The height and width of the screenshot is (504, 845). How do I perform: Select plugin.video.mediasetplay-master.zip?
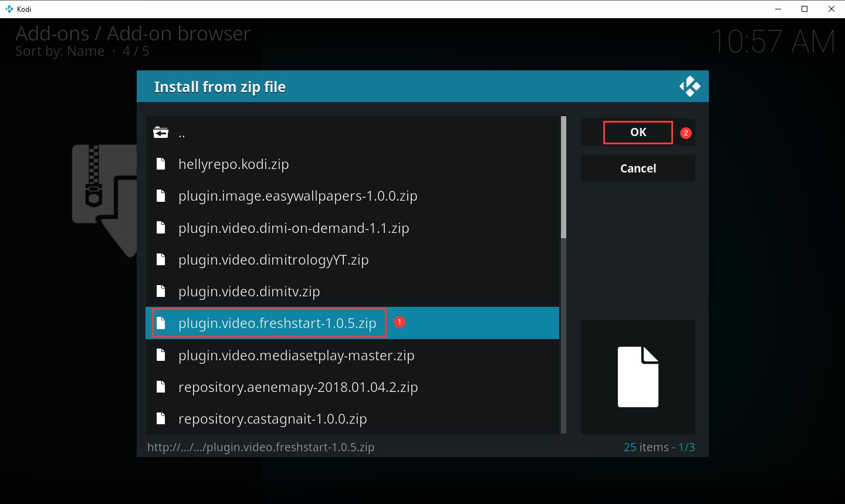[x=296, y=355]
